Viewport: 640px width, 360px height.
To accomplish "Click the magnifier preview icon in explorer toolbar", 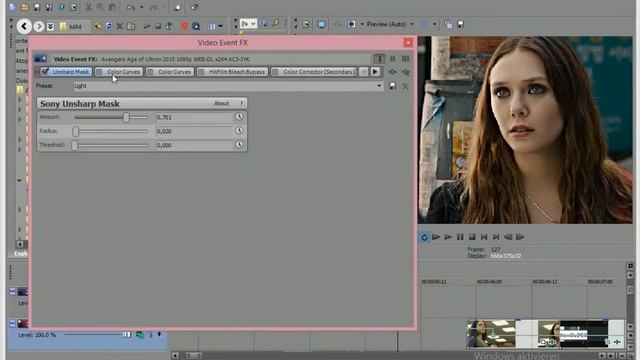I will coord(196,27).
